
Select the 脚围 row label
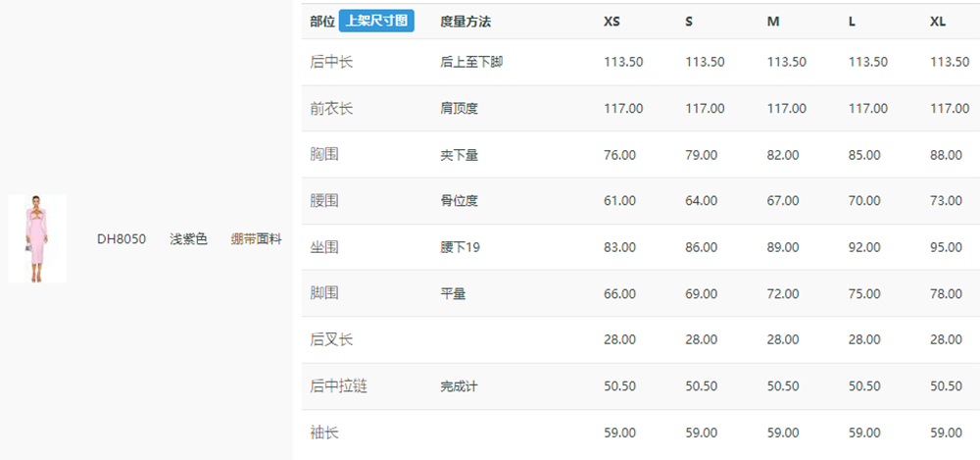tap(324, 293)
